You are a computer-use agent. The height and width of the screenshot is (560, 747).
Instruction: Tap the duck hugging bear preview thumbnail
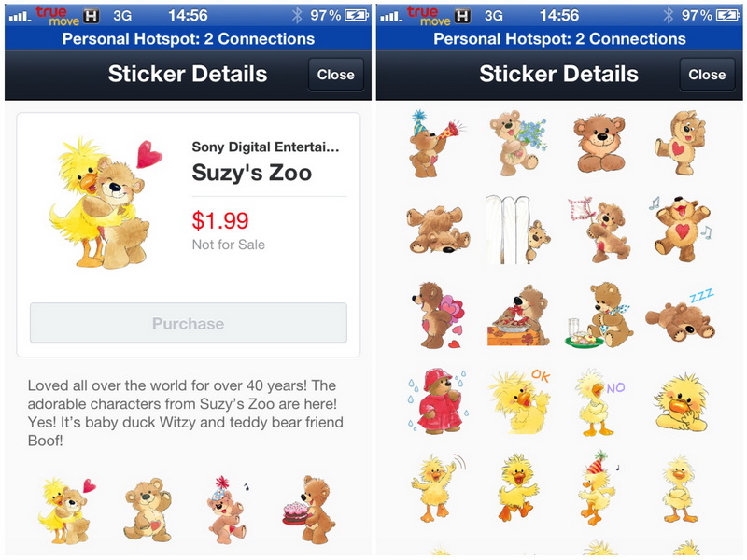[x=63, y=509]
